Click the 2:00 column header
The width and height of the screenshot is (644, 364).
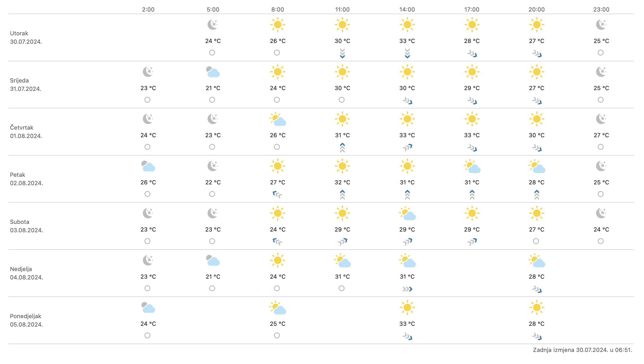pos(148,9)
